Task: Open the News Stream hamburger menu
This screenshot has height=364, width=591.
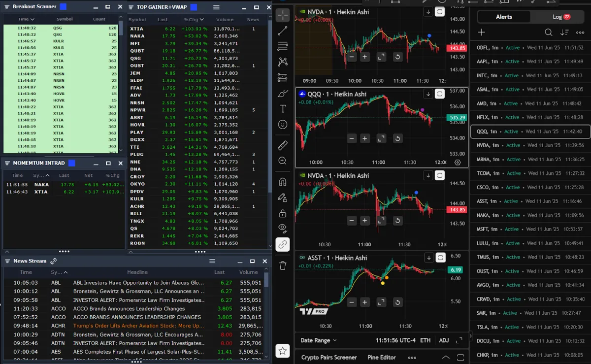Action: pyautogui.click(x=212, y=261)
